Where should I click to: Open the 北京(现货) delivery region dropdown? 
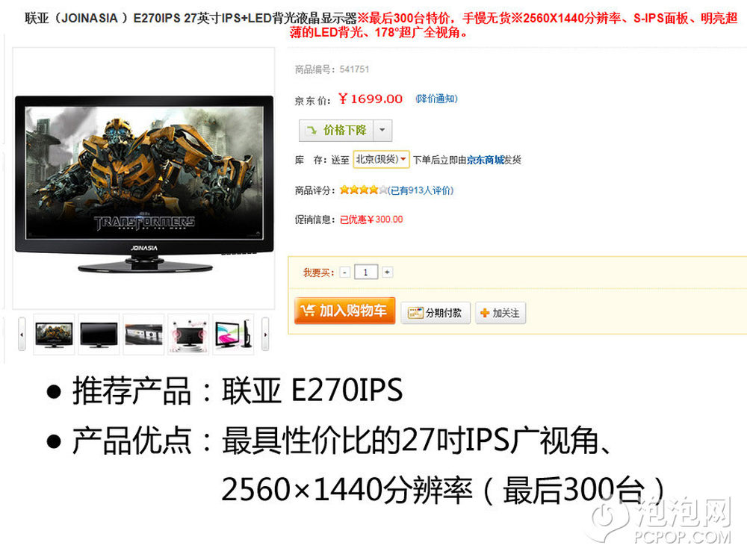pos(381,160)
